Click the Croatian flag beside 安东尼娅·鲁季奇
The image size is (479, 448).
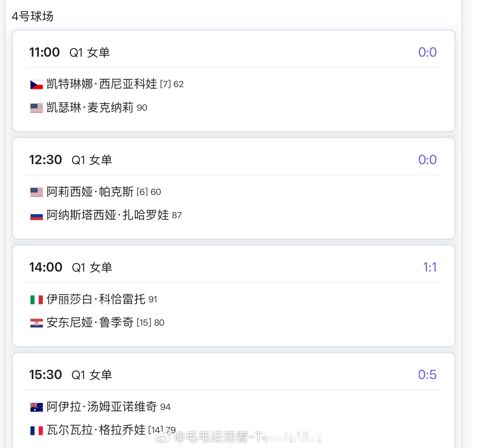click(36, 323)
